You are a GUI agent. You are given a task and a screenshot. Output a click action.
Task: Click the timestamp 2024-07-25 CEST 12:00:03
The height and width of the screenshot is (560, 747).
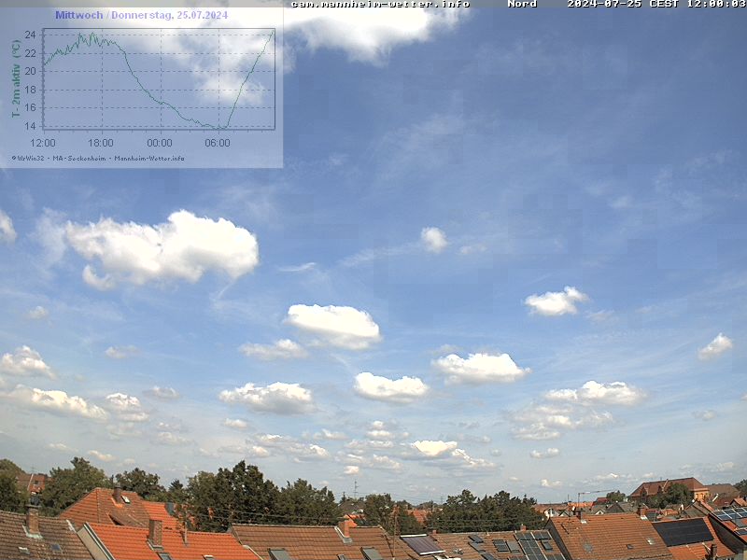click(656, 4)
